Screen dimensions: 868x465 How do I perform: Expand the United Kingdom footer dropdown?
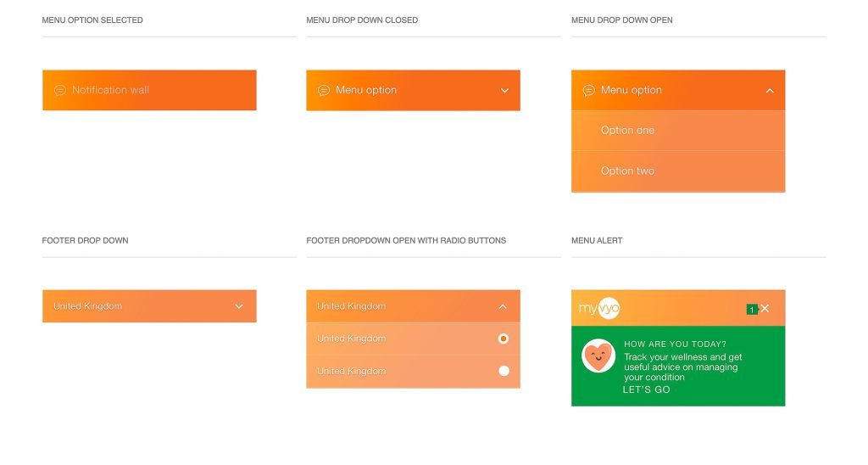(x=239, y=306)
